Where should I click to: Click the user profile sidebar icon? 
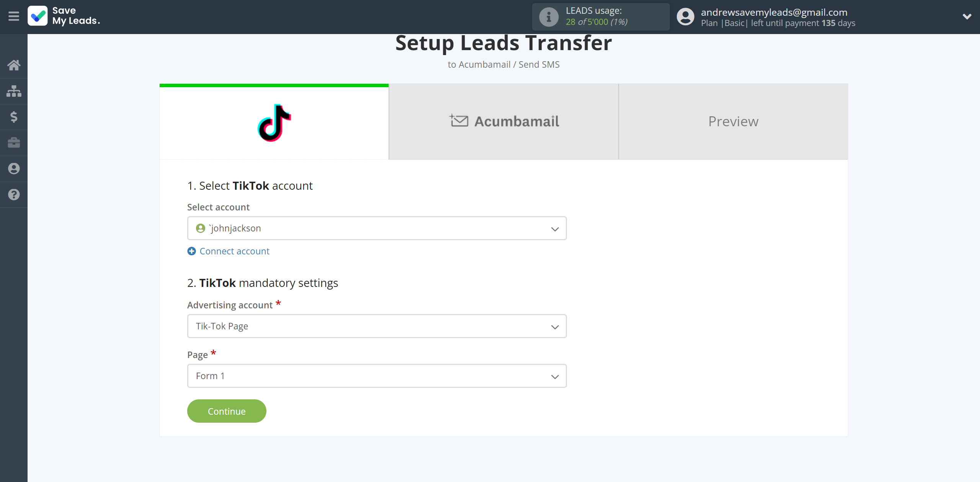[x=14, y=169]
